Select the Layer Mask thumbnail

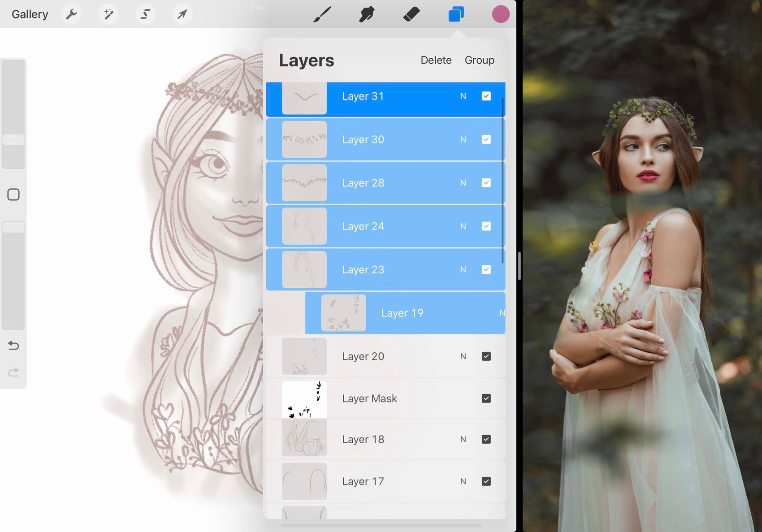[x=304, y=399]
